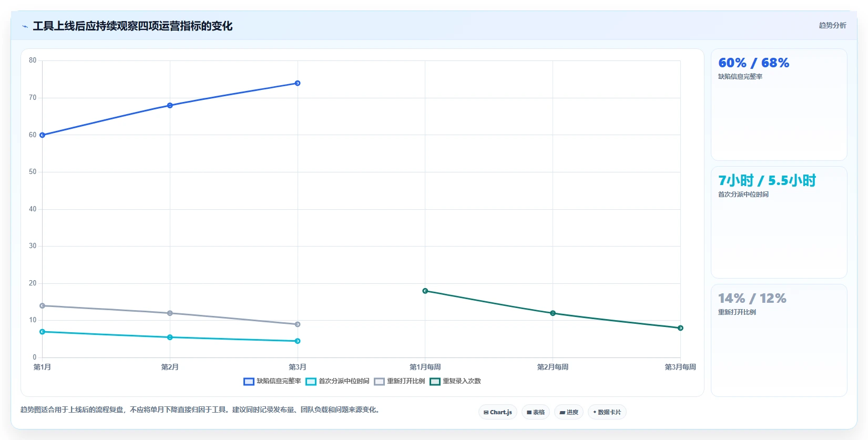Click the blue 缺陷信息完整率 point at 第2月
This screenshot has height=440, width=868.
170,106
